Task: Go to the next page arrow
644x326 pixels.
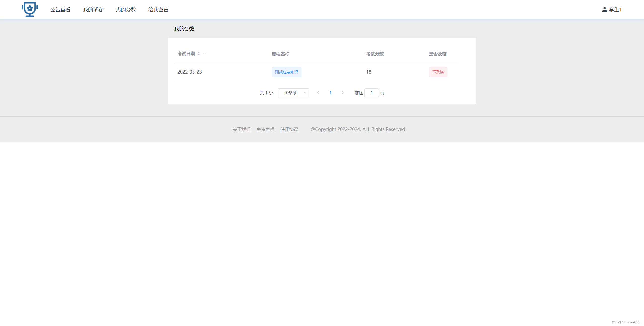Action: (x=342, y=93)
